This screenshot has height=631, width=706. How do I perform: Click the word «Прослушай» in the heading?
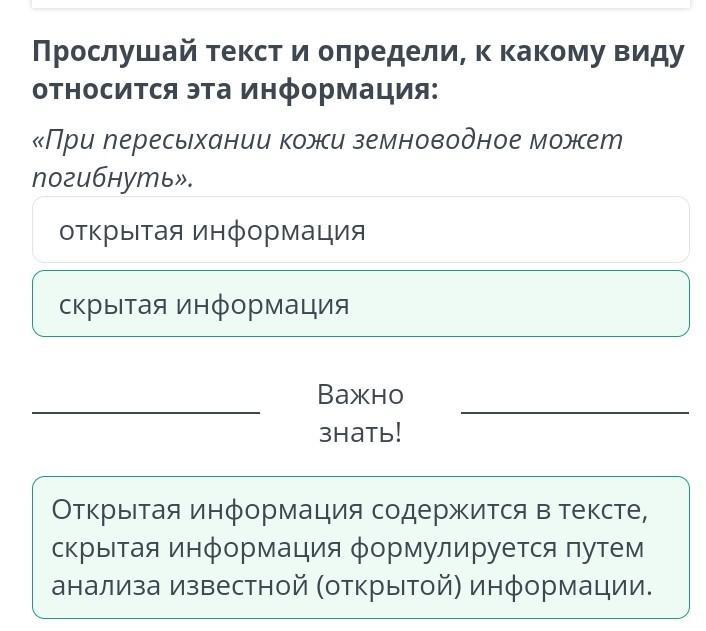115,52
